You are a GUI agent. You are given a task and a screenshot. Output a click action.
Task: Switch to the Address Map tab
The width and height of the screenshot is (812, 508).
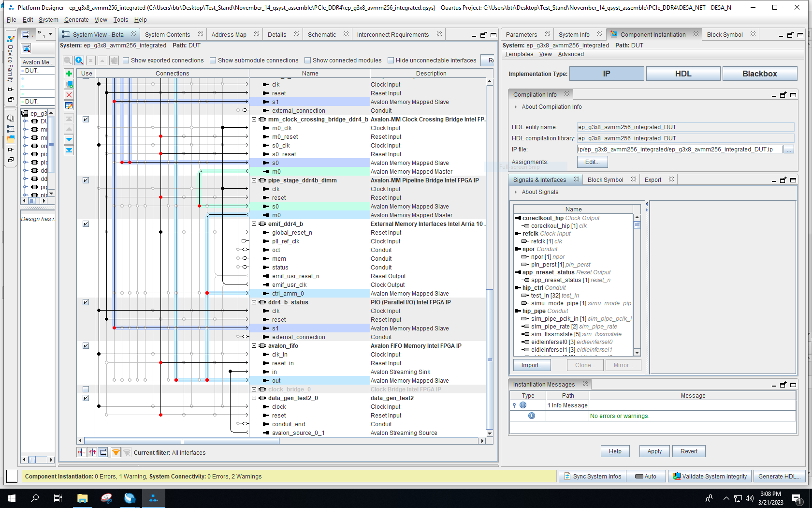coord(229,35)
